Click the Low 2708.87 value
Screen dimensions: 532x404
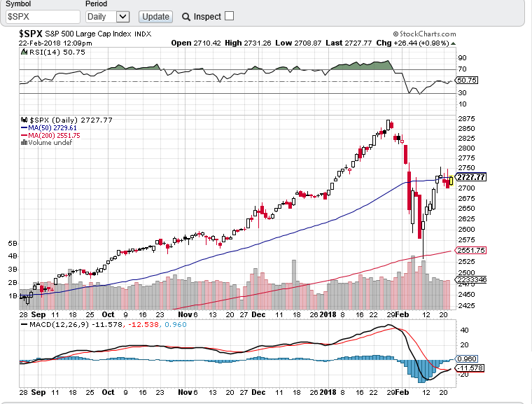298,43
